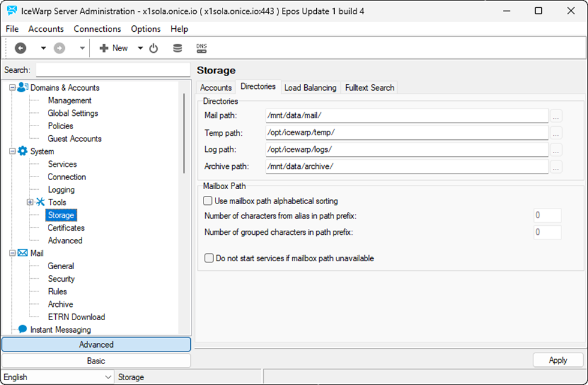Click the Forward navigation arrow icon
This screenshot has width=588, height=385.
point(59,48)
